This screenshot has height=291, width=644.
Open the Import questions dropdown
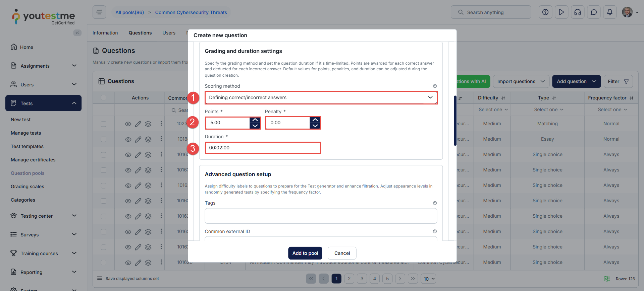[x=521, y=81]
